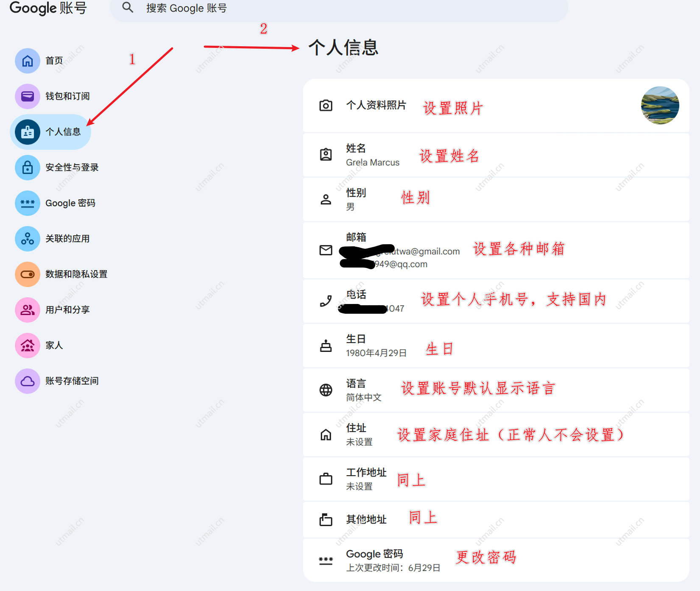Open 家人 in the sidebar

click(x=54, y=346)
